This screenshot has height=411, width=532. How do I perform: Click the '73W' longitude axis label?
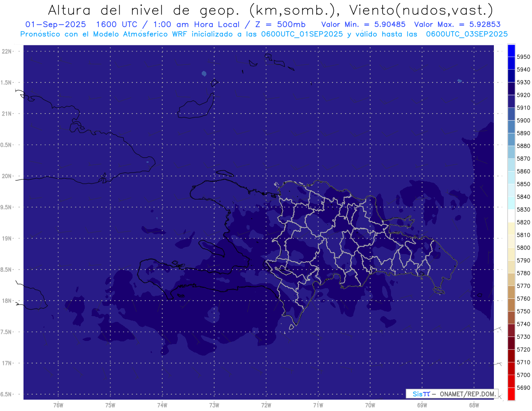click(x=214, y=405)
